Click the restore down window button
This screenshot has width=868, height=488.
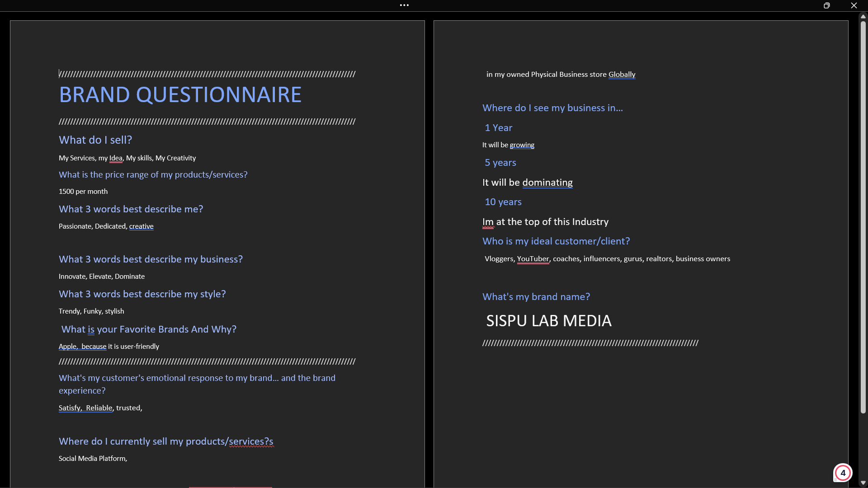coord(826,5)
